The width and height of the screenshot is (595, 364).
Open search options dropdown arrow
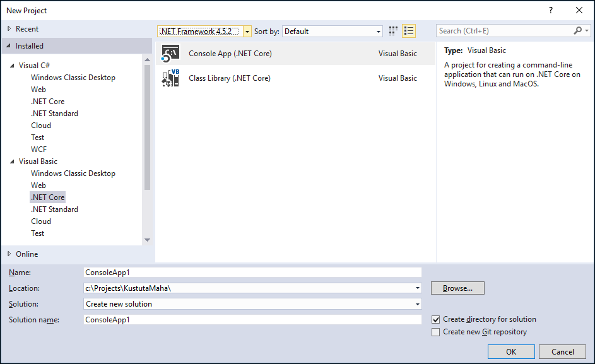point(587,31)
